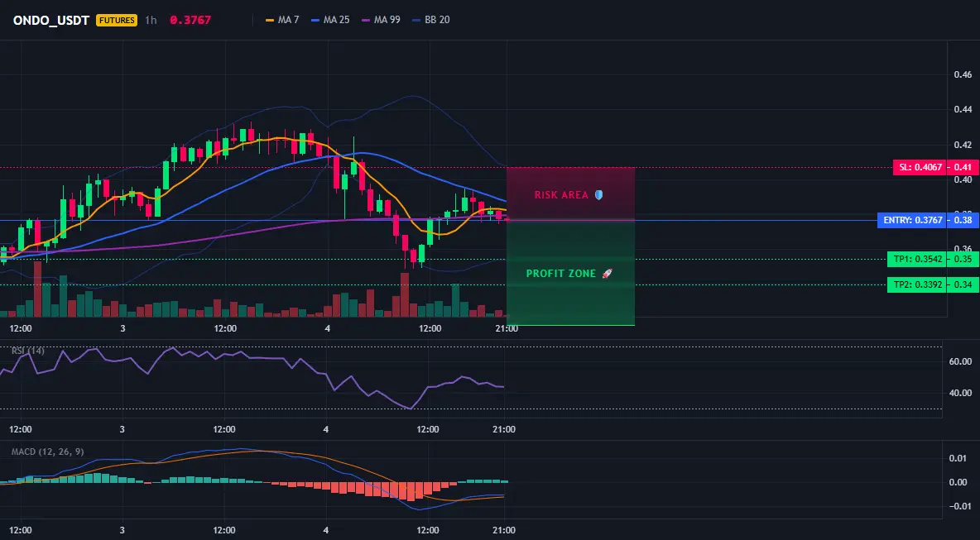Click the 21:00 label under the main chart
This screenshot has width=980, height=540.
507,328
